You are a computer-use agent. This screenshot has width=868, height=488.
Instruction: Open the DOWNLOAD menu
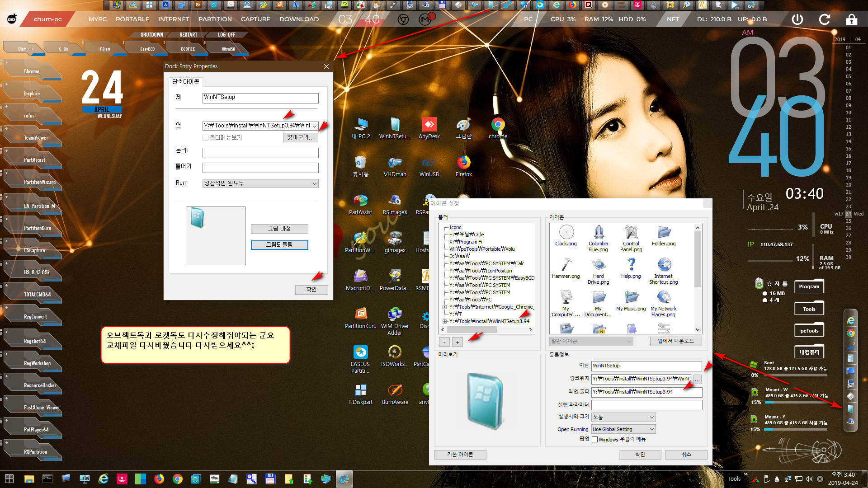click(299, 19)
